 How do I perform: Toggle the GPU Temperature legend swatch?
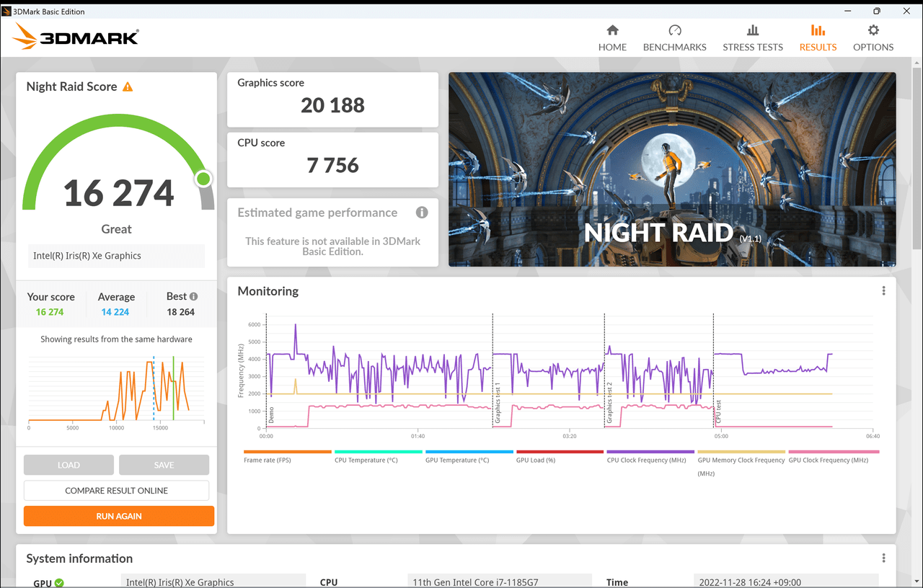point(469,452)
